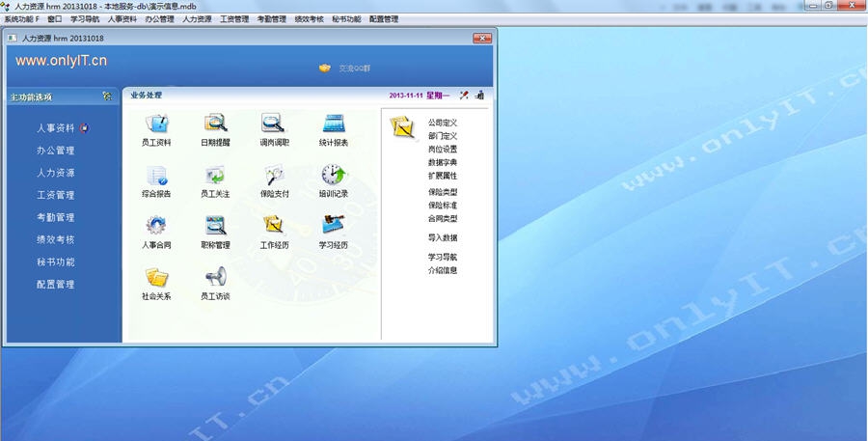Image resolution: width=868 pixels, height=441 pixels.
Task: Click 交流QQ群 link in banner
Action: tap(354, 69)
